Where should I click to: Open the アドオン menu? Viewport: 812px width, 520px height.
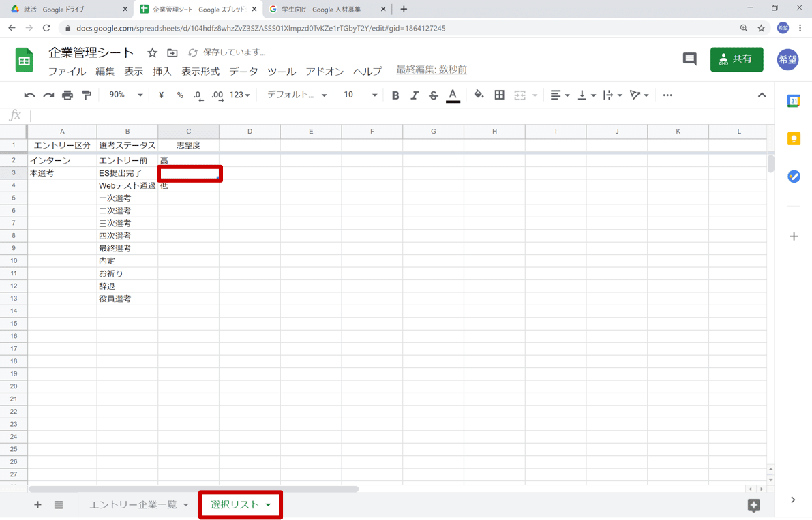point(325,72)
